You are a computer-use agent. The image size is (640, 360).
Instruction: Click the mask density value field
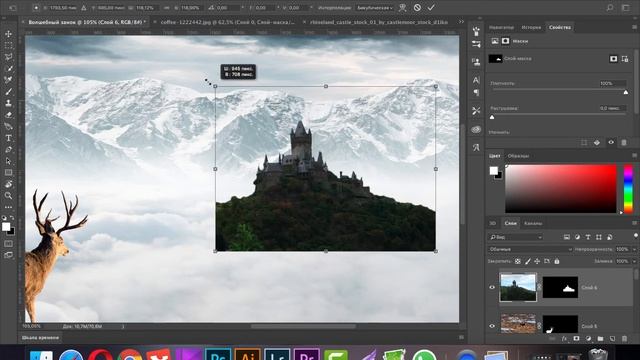612,83
